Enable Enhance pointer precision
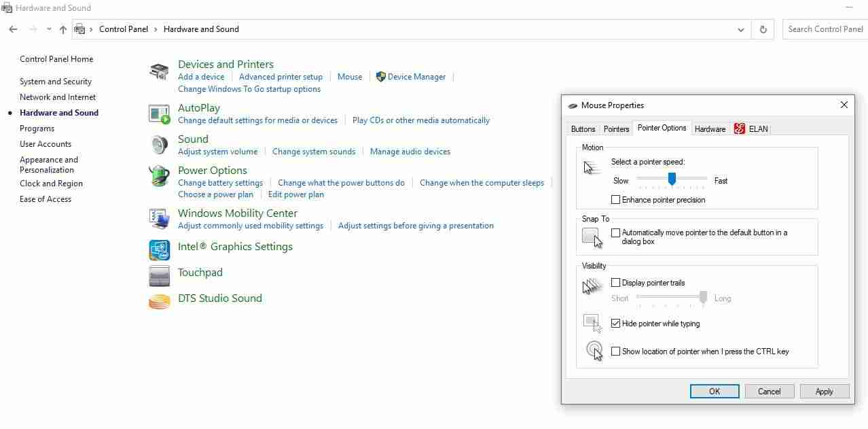The image size is (868, 429). 616,199
